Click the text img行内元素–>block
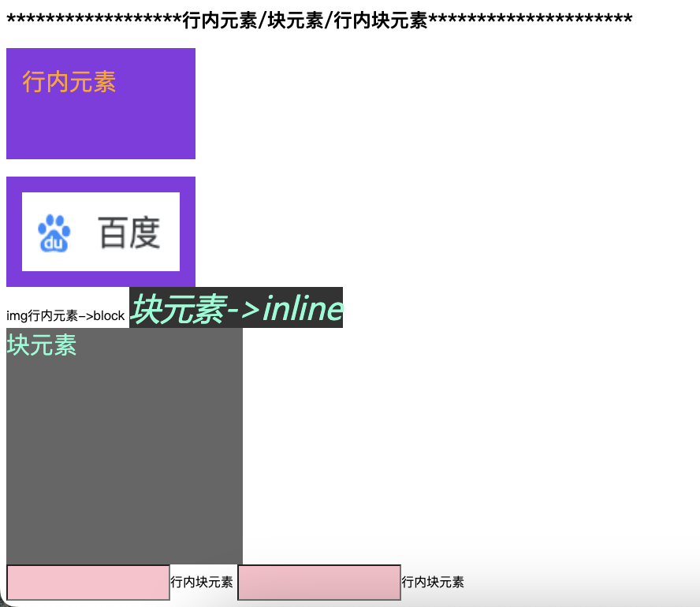This screenshot has height=607, width=700. click(65, 315)
